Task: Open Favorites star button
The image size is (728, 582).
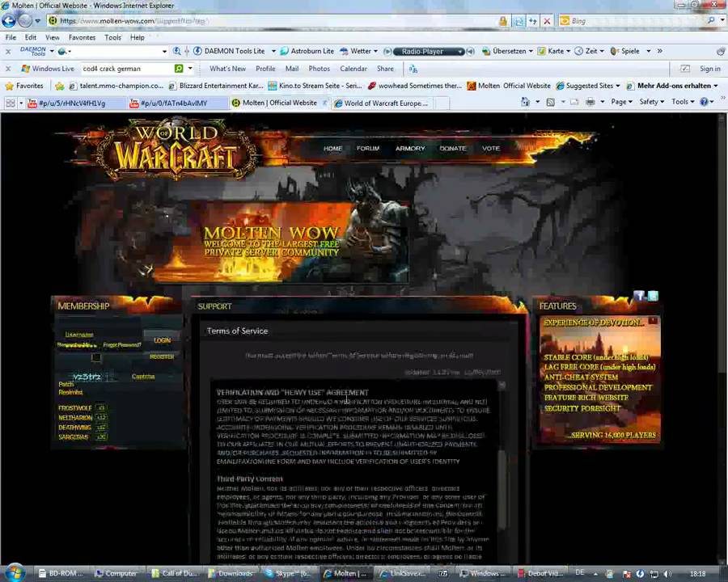Action: click(x=23, y=86)
